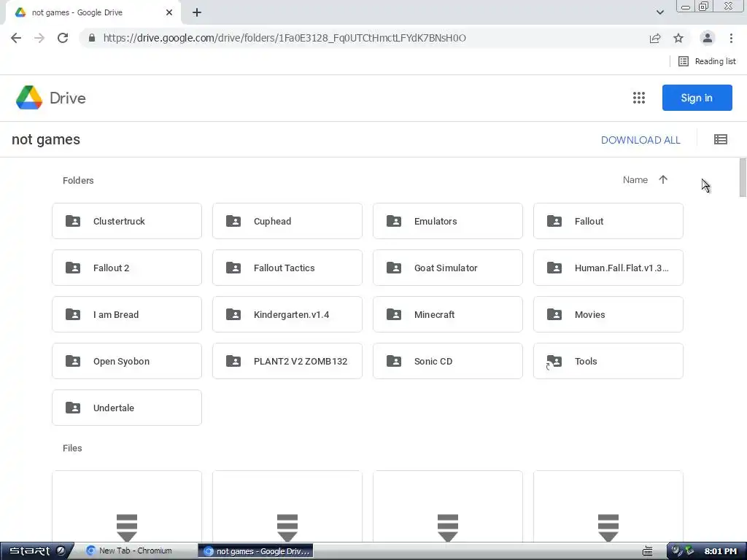747x560 pixels.
Task: Open the third file thumbnail
Action: 448,507
